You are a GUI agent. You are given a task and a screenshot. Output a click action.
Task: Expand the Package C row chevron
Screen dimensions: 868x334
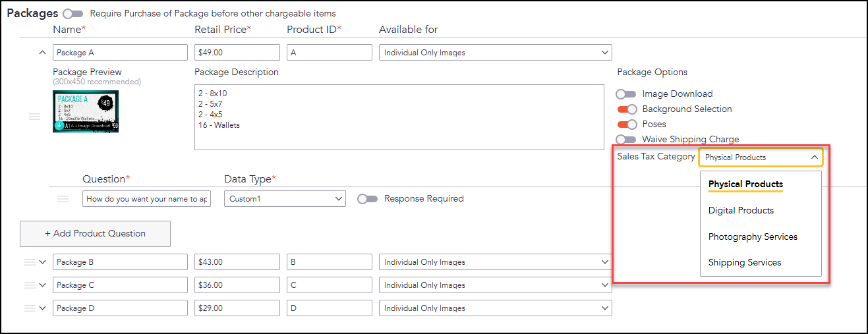point(43,285)
